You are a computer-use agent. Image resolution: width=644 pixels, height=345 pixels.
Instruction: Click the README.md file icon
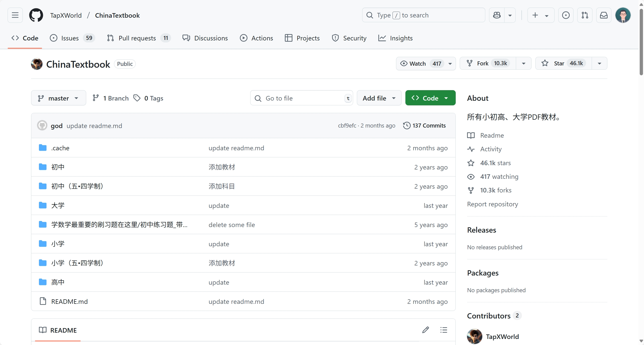pos(43,301)
